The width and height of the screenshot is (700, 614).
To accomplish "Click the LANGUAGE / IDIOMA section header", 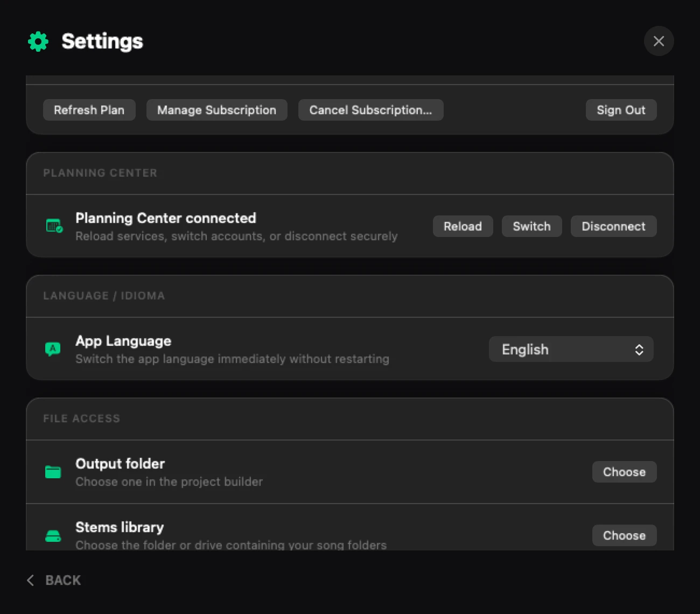I will click(x=104, y=296).
